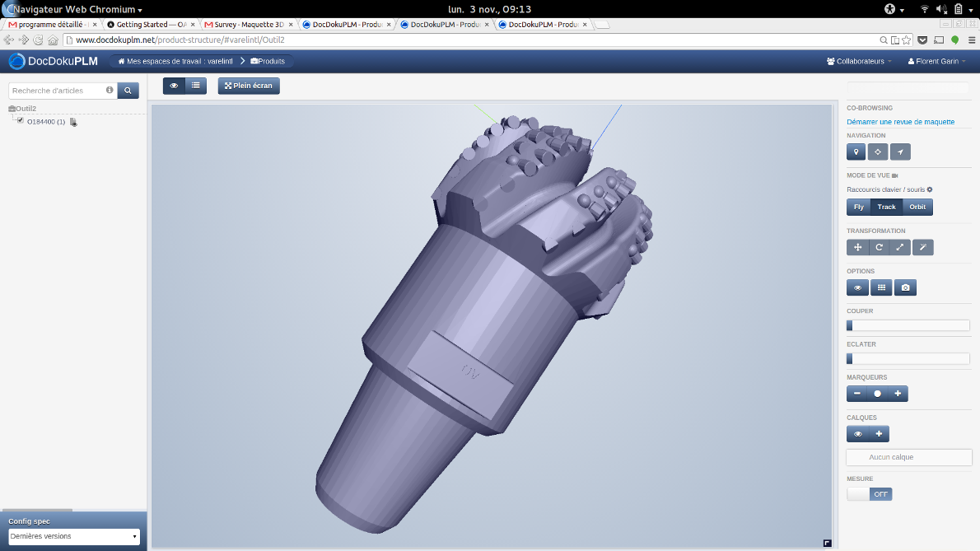Select the Orbit view mode
Viewport: 980px width, 551px height.
click(x=917, y=208)
